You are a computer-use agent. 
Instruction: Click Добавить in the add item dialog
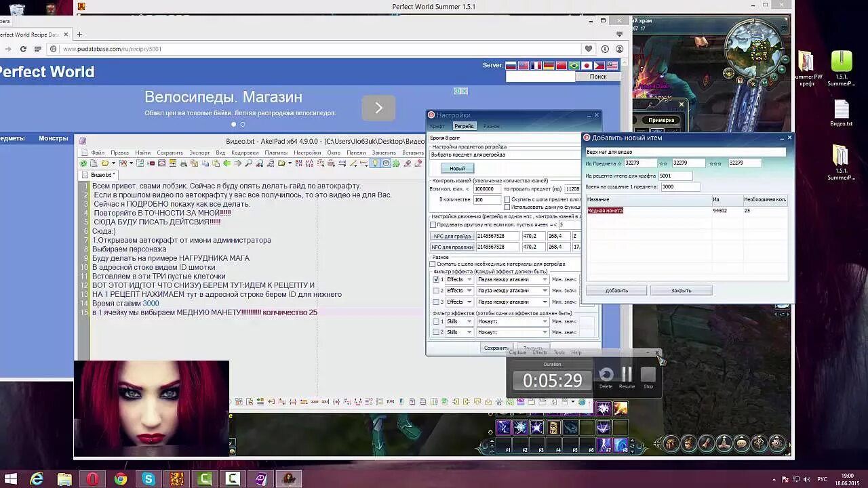point(616,290)
